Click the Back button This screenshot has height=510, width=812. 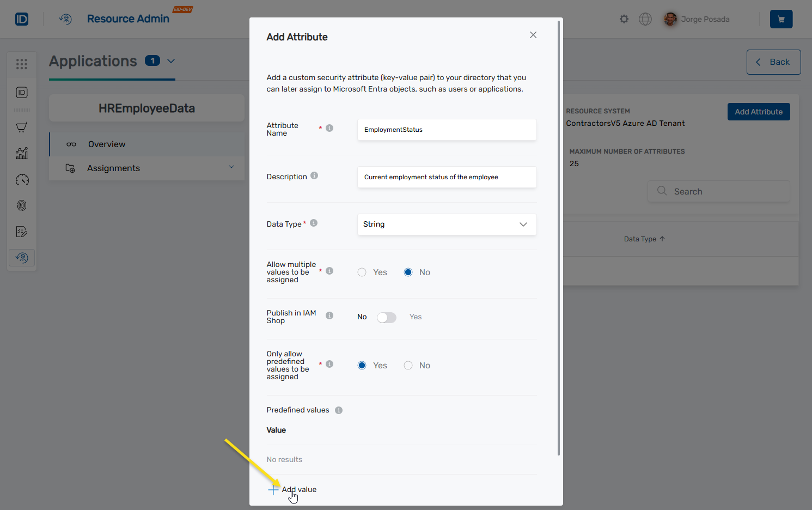pos(773,62)
